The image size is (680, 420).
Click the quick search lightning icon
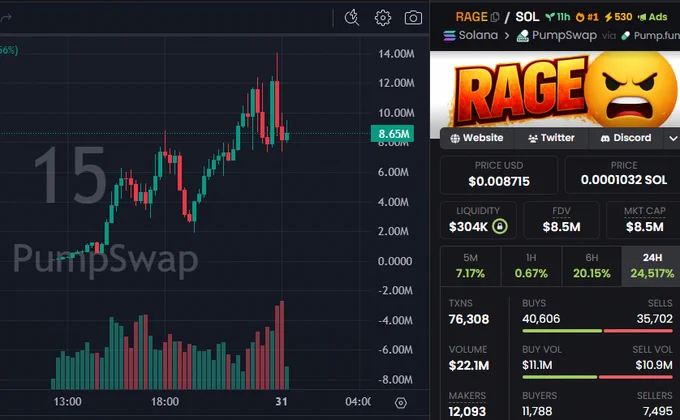pyautogui.click(x=352, y=18)
